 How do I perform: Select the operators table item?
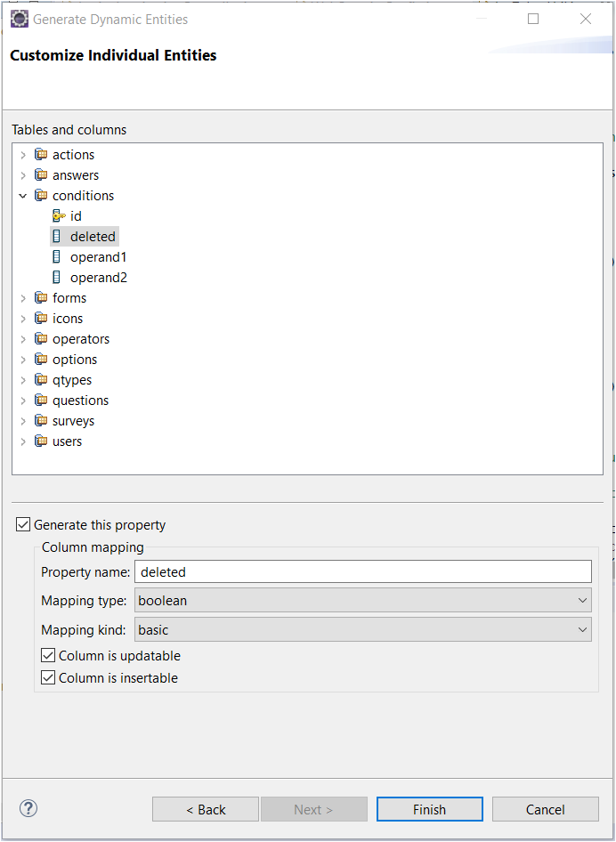tap(81, 339)
